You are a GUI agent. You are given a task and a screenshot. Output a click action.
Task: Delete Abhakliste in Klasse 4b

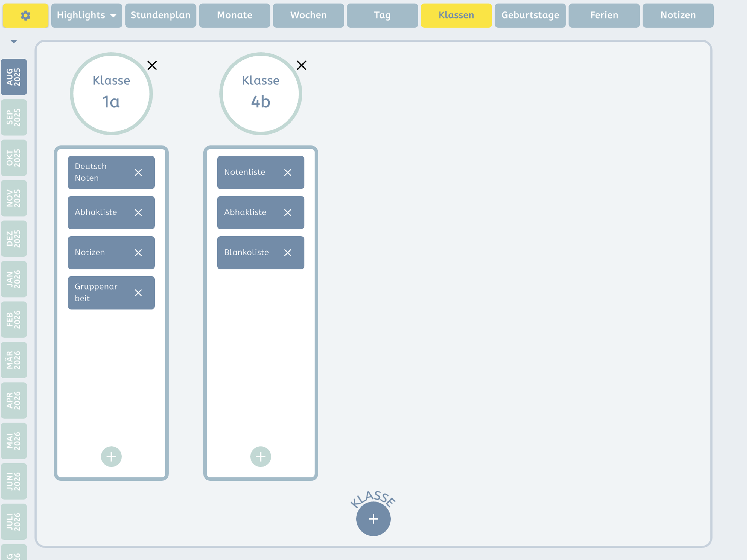point(288,212)
